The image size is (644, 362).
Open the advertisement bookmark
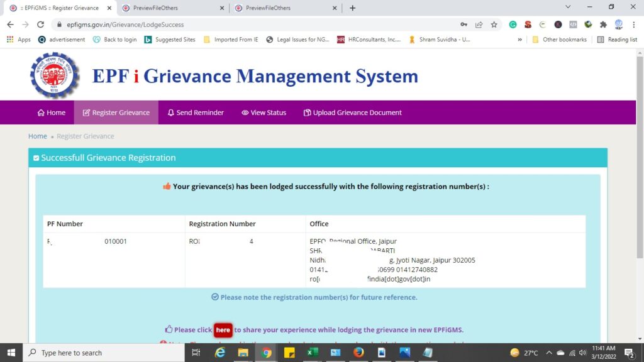[62, 40]
